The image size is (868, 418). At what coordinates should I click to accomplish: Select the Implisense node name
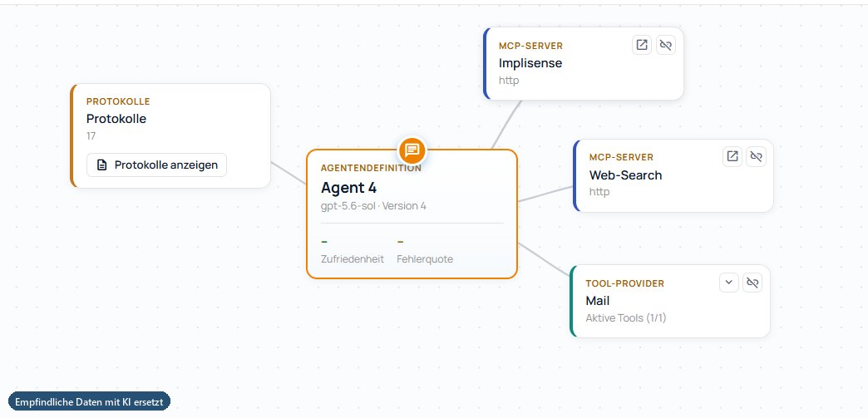tap(530, 63)
